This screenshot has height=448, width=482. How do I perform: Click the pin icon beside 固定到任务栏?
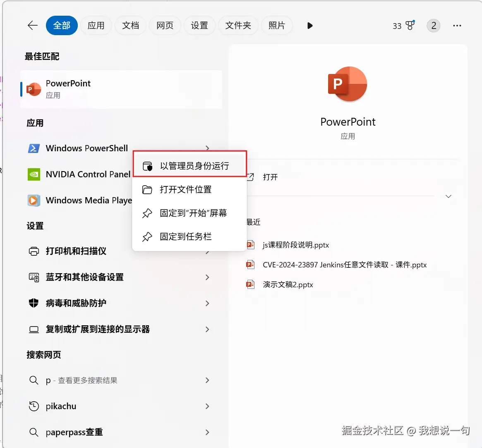(147, 237)
